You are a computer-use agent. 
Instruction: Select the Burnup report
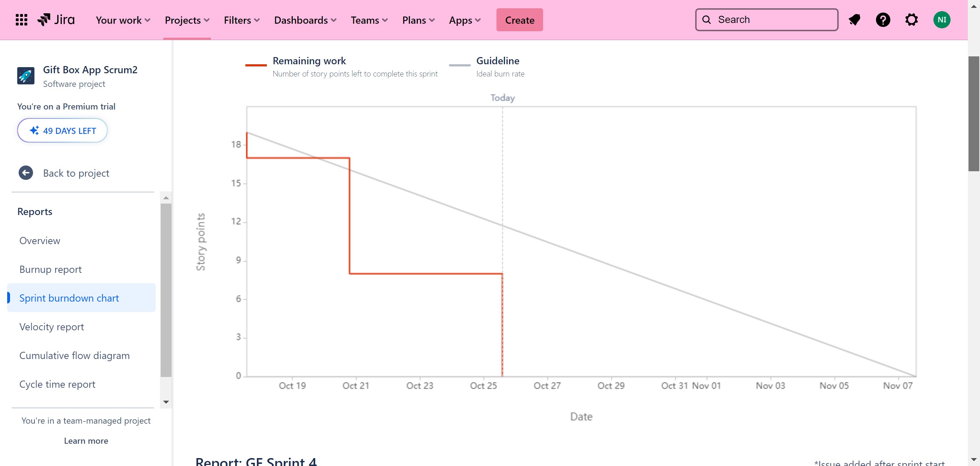click(51, 269)
